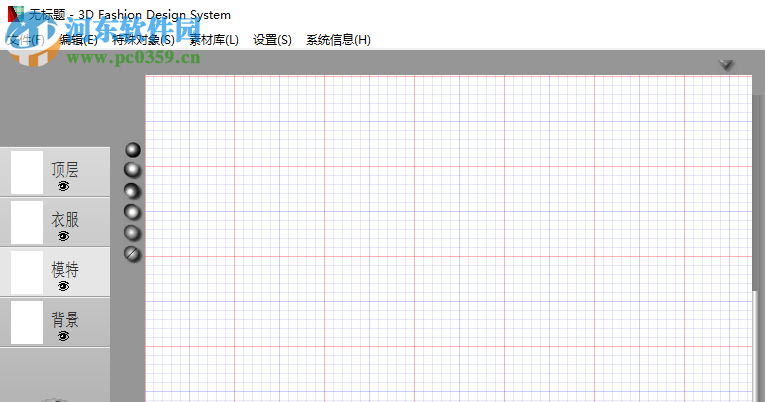765x402 pixels.
Task: Click the third sphere button beside the canvas
Action: 132,191
